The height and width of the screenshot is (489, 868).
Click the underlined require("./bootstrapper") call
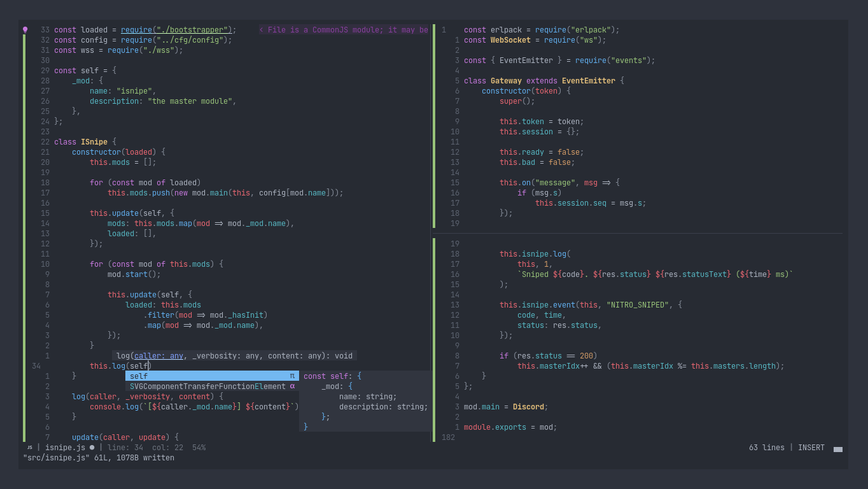pos(176,29)
